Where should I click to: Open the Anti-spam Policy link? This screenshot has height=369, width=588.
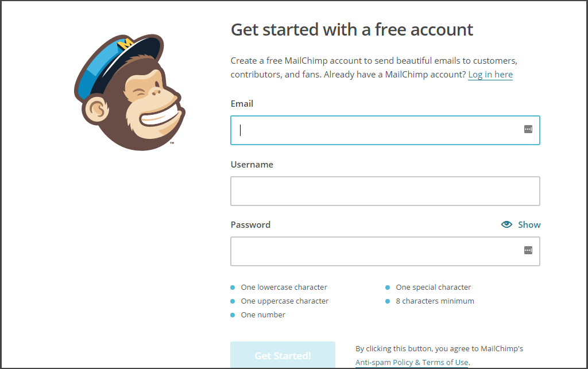tap(384, 362)
